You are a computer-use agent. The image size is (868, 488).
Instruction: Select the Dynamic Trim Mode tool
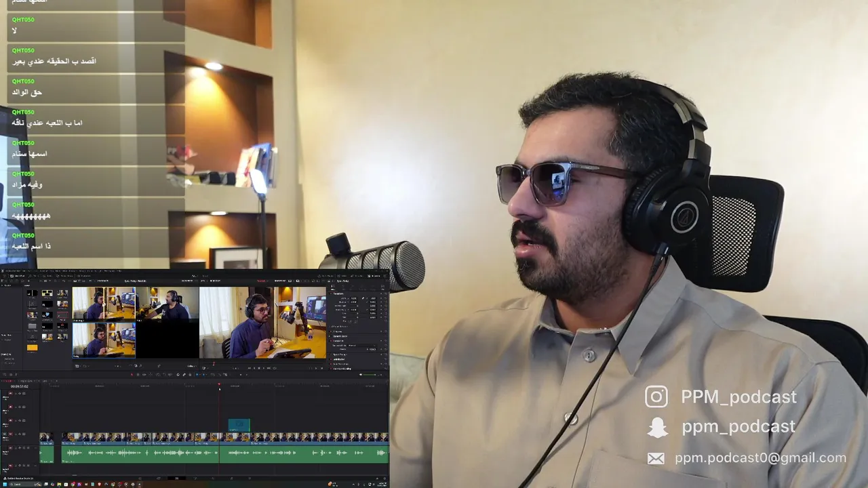coord(144,375)
